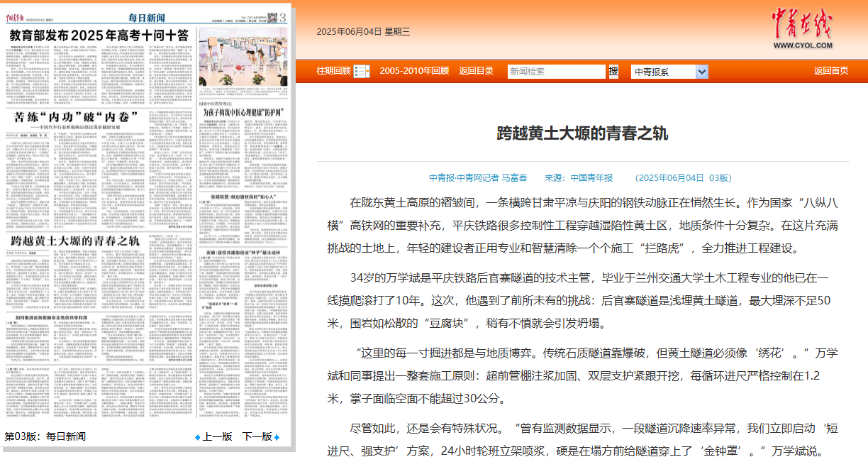This screenshot has width=868, height=457.
Task: Click the calendar icon beside 往期回顾
Action: tap(360, 71)
